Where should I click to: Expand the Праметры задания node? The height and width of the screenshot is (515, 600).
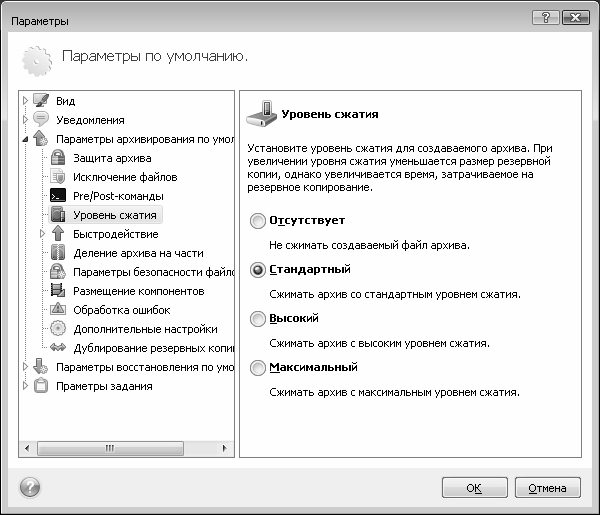click(x=25, y=386)
